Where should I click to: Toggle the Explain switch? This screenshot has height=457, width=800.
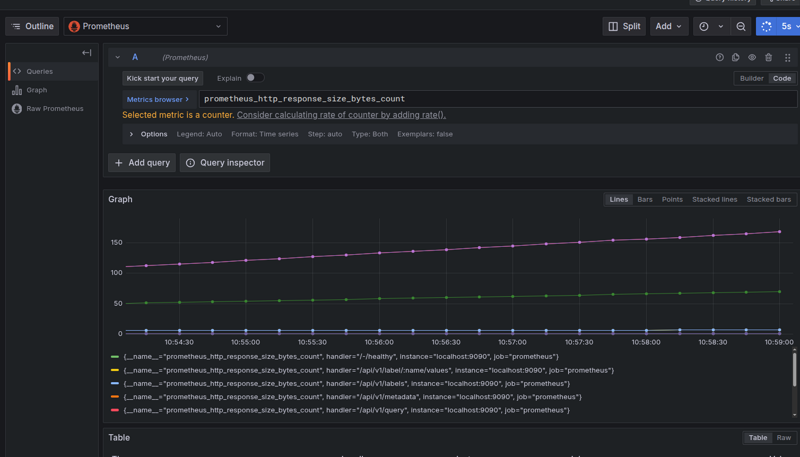point(255,78)
